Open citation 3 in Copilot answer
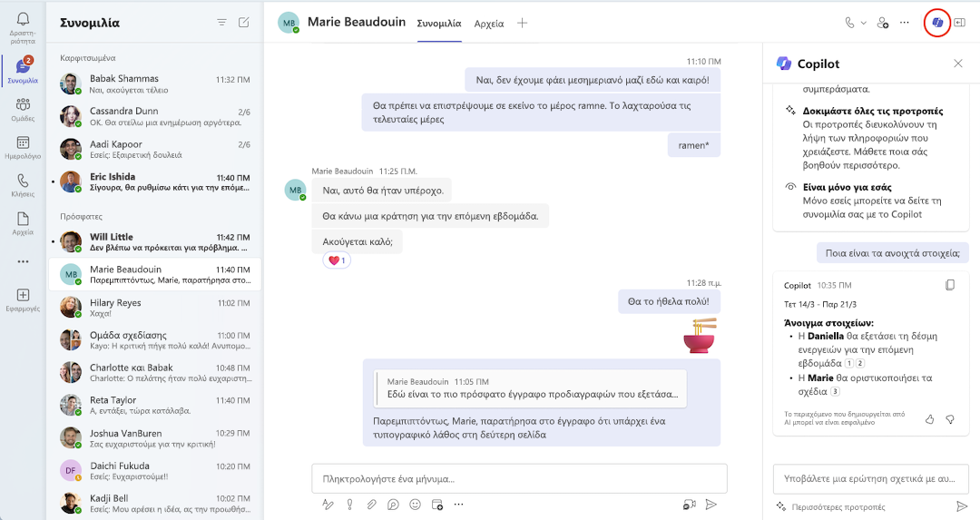Viewport: 980px width, 520px height. pos(835,392)
